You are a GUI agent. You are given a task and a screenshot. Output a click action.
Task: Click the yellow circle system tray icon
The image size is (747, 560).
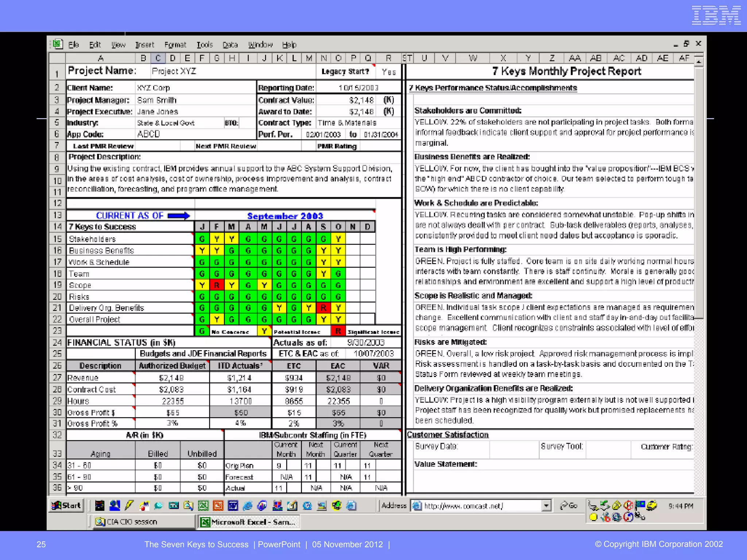[x=593, y=517]
